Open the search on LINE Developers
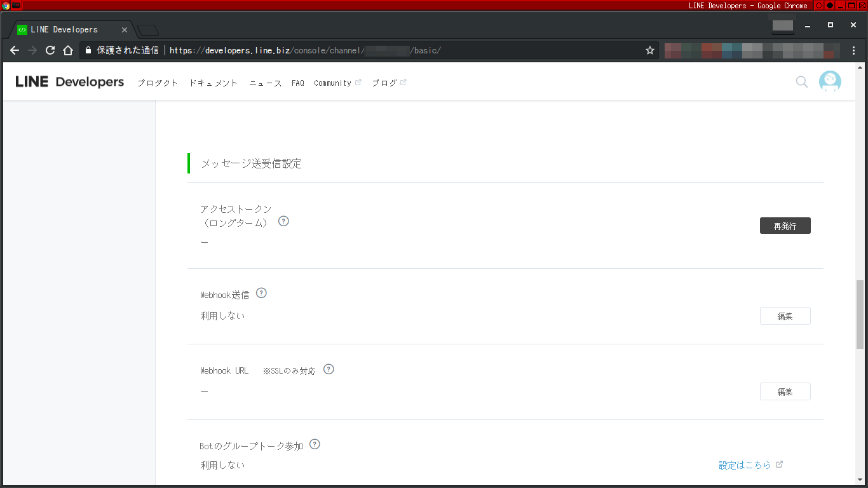 (801, 81)
